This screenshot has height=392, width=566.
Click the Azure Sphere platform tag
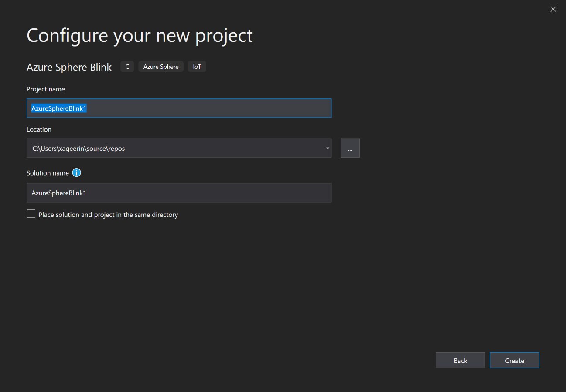click(x=161, y=67)
